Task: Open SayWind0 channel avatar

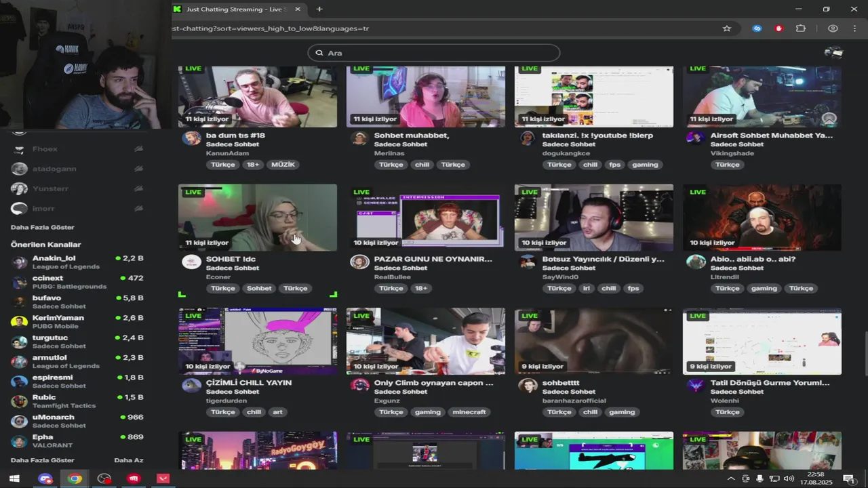Action: (x=528, y=262)
